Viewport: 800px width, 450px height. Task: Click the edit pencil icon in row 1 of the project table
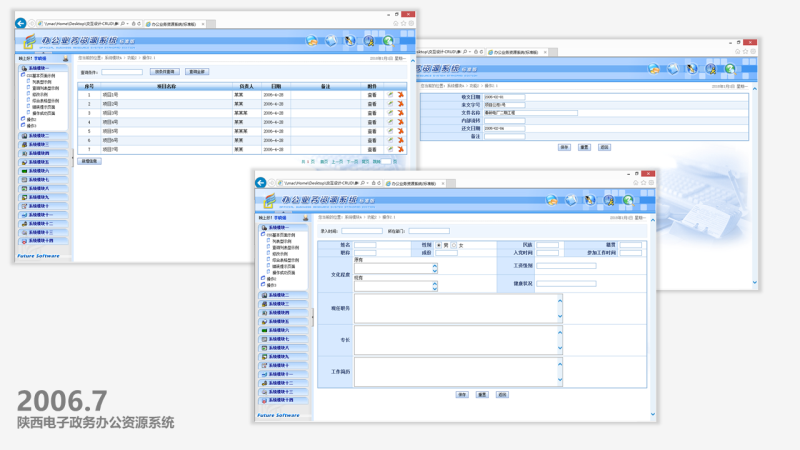click(390, 94)
